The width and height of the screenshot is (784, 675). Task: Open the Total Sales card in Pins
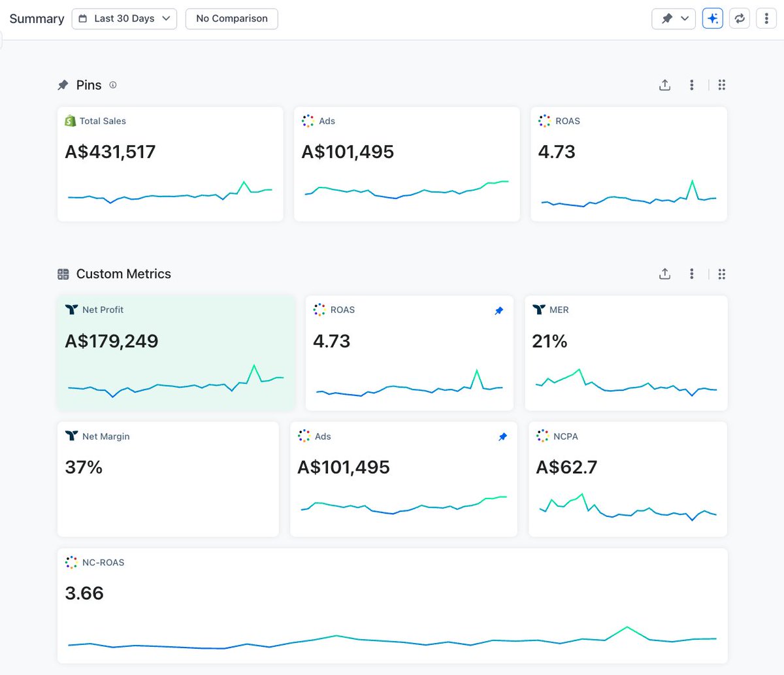click(x=171, y=164)
